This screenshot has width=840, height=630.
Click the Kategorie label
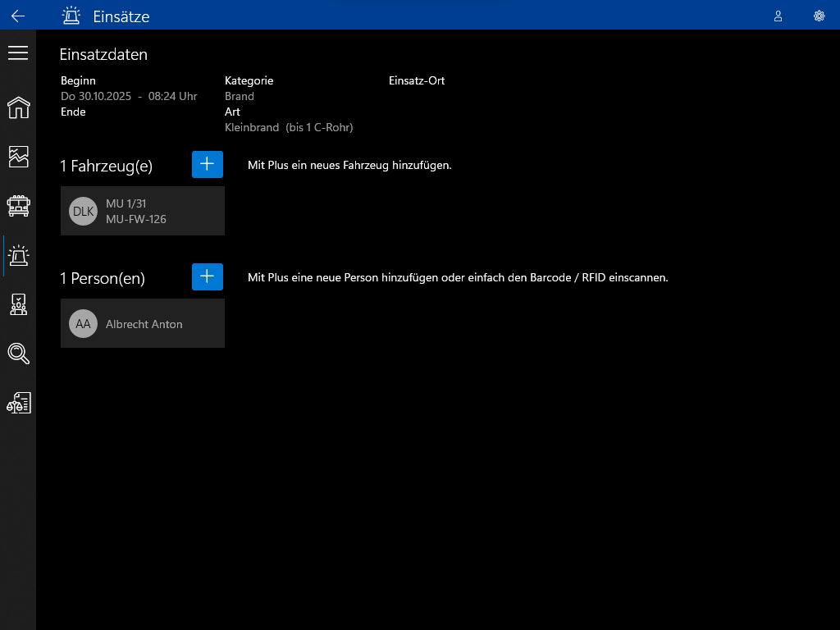(249, 81)
